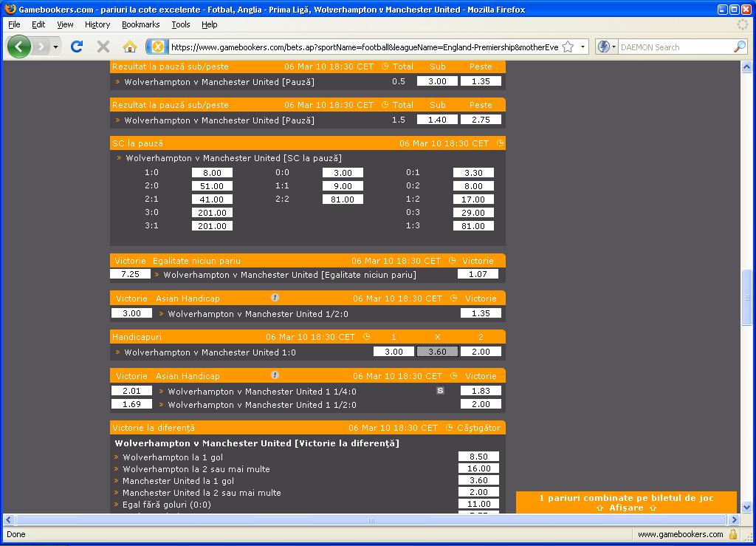Click the Done status text
This screenshot has width=756, height=546.
pos(16,534)
